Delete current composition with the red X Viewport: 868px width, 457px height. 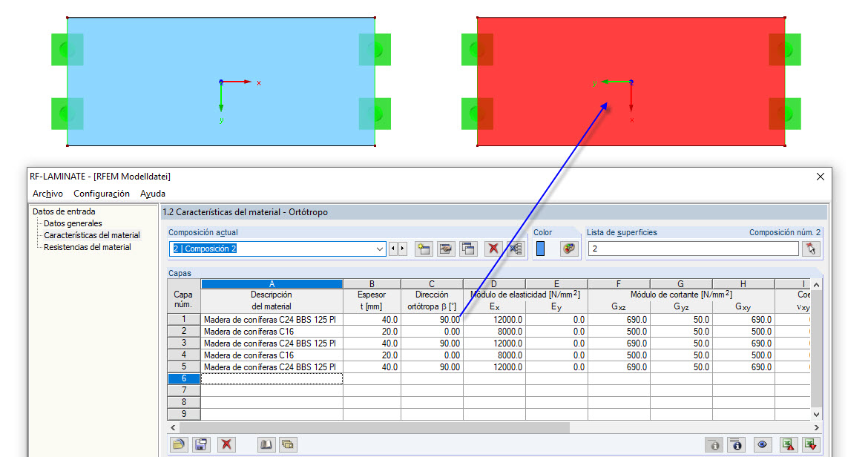click(493, 249)
